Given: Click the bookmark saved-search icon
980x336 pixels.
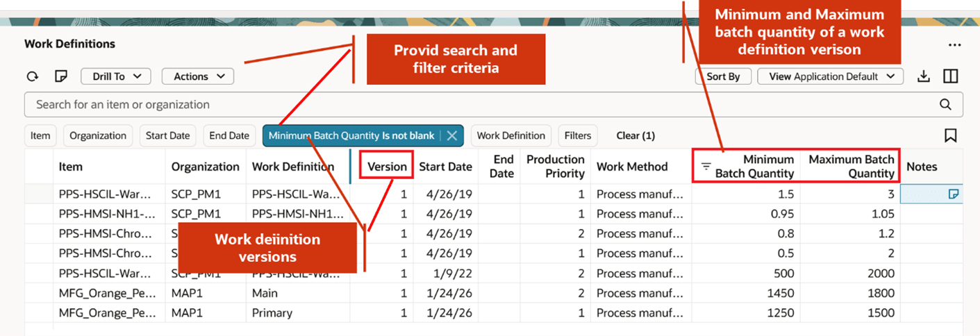Looking at the screenshot, I should (951, 135).
